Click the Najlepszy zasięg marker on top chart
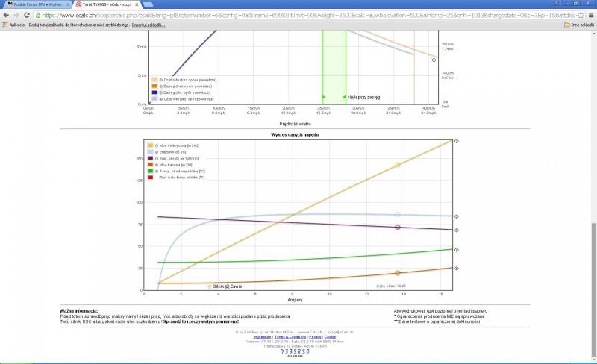The image size is (597, 364). tap(344, 97)
